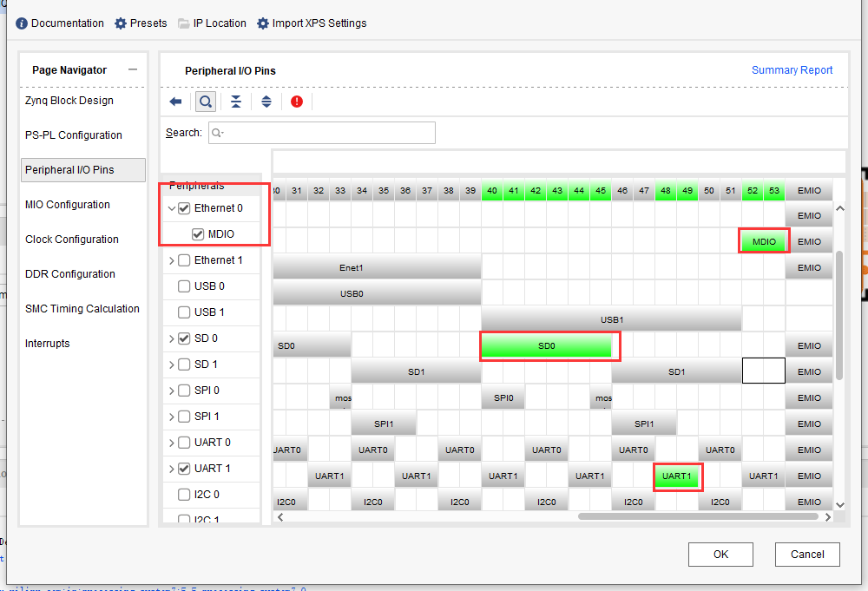Expand the UART 0 tree node
The width and height of the screenshot is (868, 591).
(x=172, y=443)
